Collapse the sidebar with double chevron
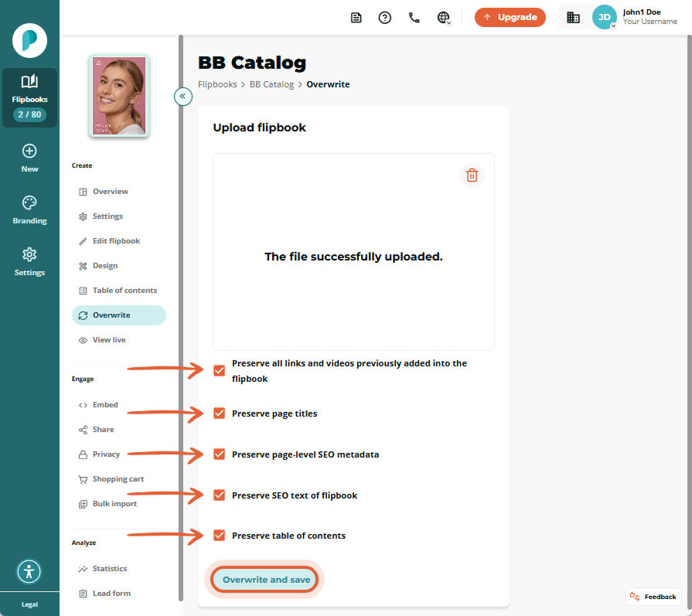Image resolution: width=692 pixels, height=616 pixels. [182, 96]
